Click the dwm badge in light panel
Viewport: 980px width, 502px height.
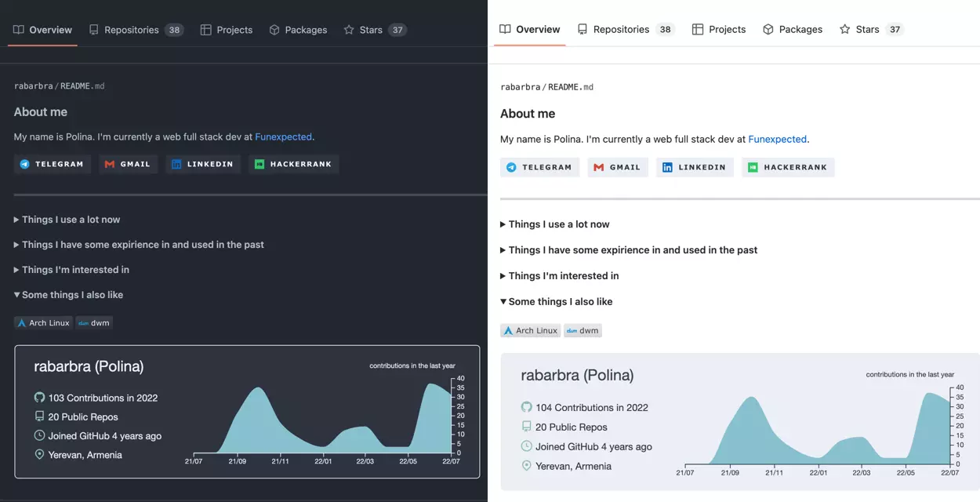pyautogui.click(x=583, y=330)
